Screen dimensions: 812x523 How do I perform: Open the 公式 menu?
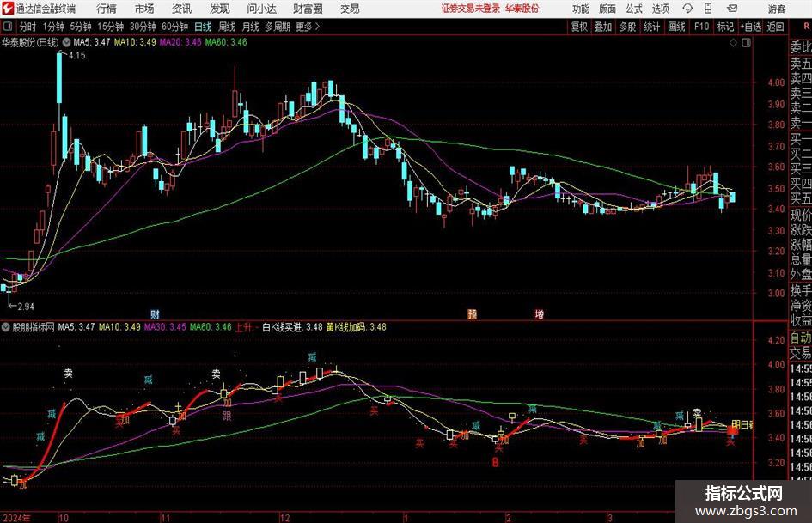coord(633,9)
